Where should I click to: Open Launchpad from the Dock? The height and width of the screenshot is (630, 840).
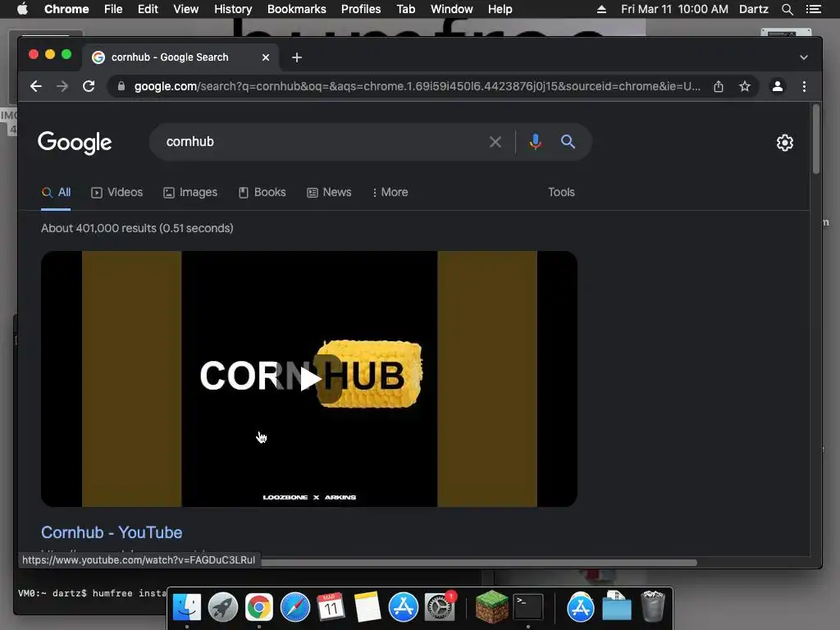coord(222,607)
